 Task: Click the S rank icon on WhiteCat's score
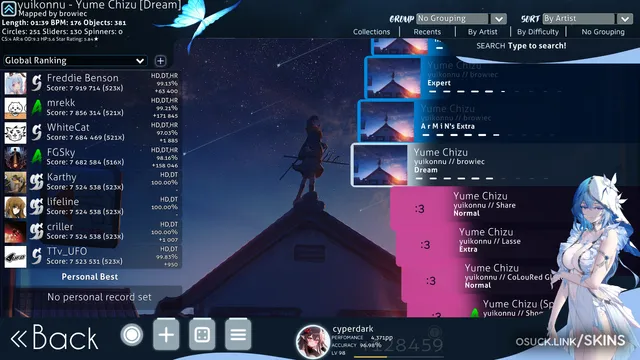37,132
